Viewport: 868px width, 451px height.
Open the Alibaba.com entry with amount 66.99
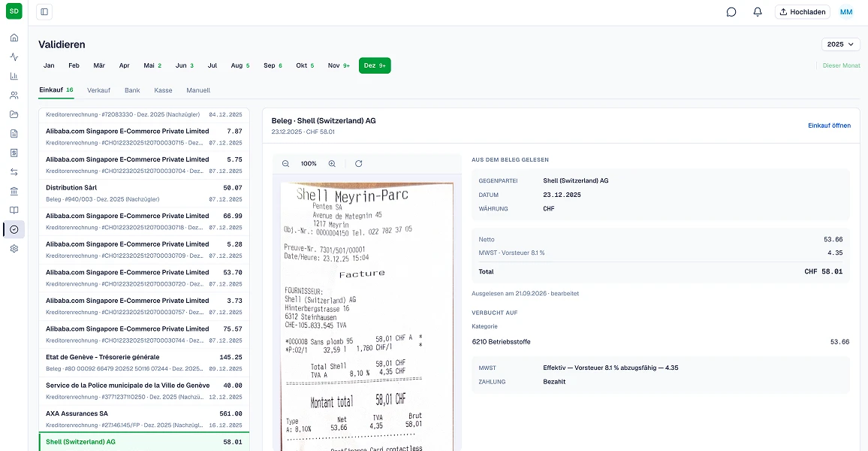(x=144, y=222)
